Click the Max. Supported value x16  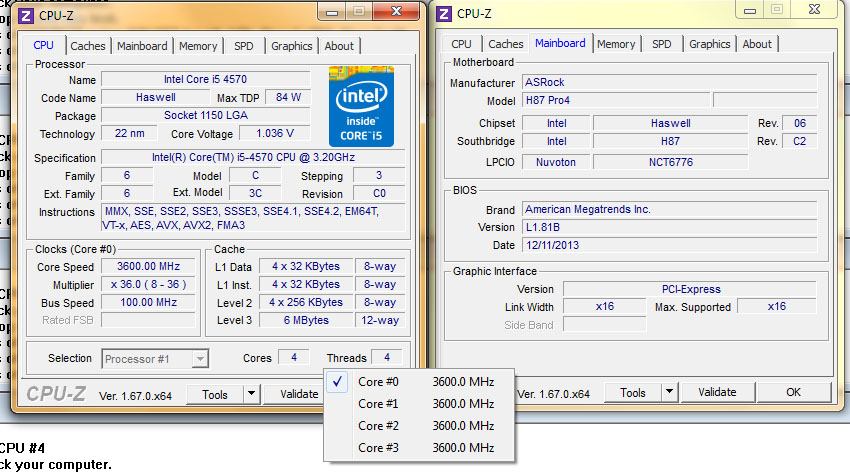pos(777,307)
